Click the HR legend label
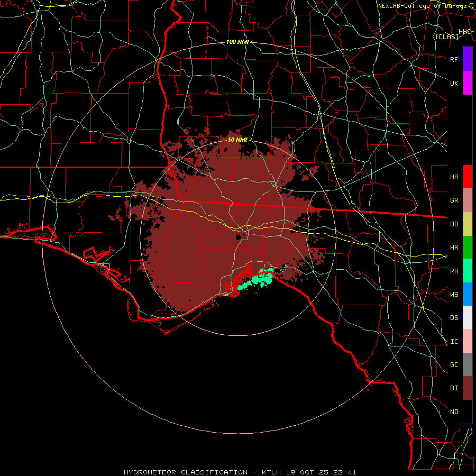 [454, 248]
